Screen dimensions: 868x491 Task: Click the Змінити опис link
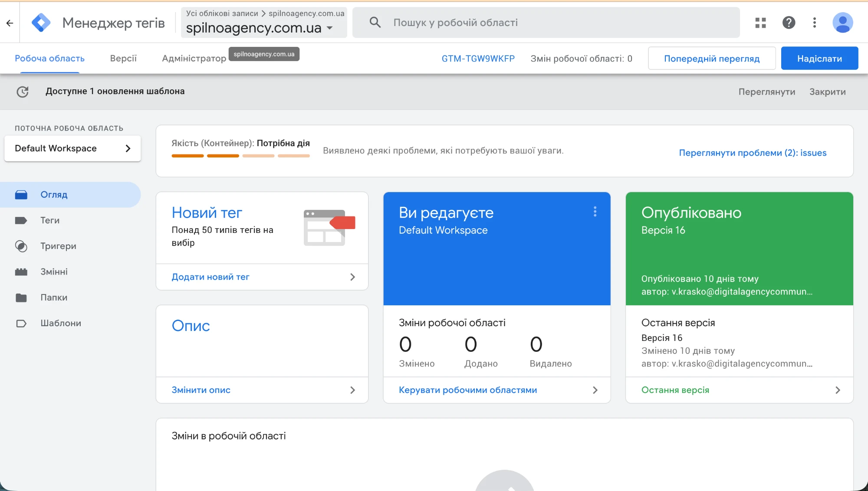pos(201,390)
